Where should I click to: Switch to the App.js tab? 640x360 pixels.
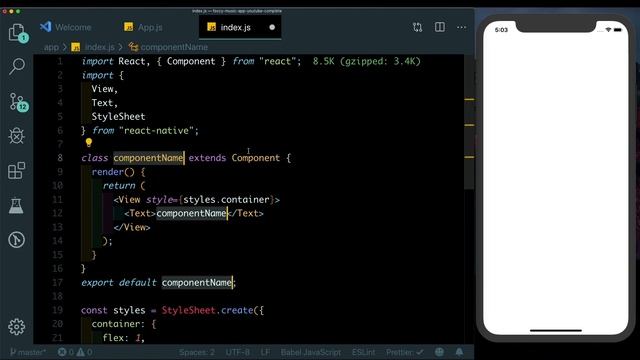[x=144, y=27]
